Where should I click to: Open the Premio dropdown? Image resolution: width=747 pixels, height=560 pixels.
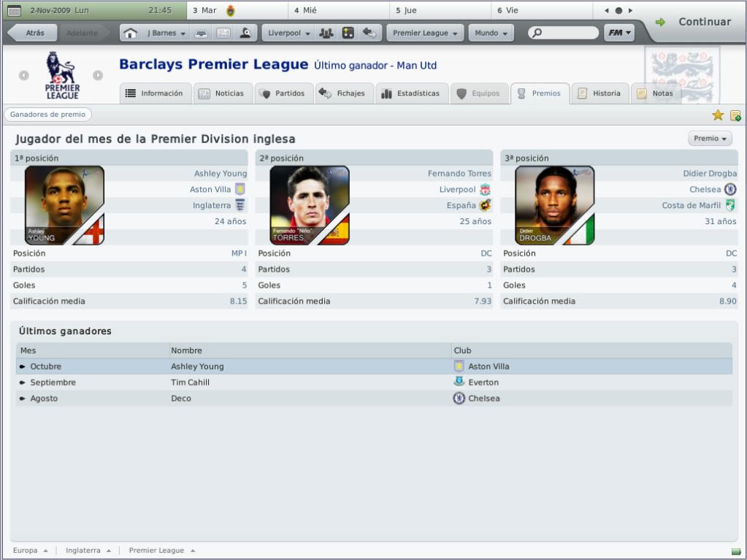pos(710,139)
